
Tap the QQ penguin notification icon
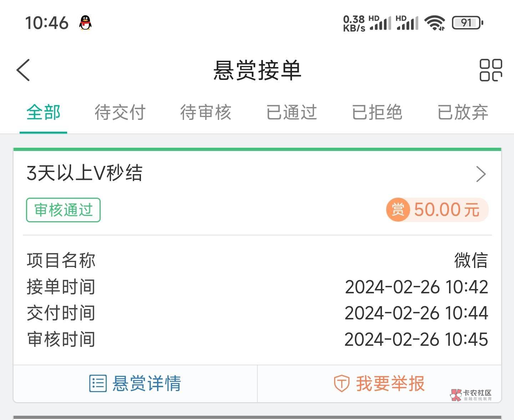85,23
